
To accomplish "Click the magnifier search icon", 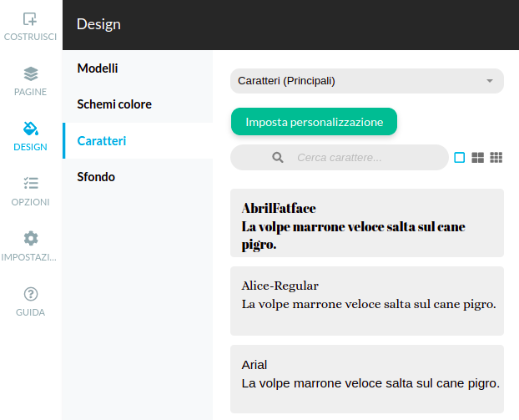I will 278,157.
